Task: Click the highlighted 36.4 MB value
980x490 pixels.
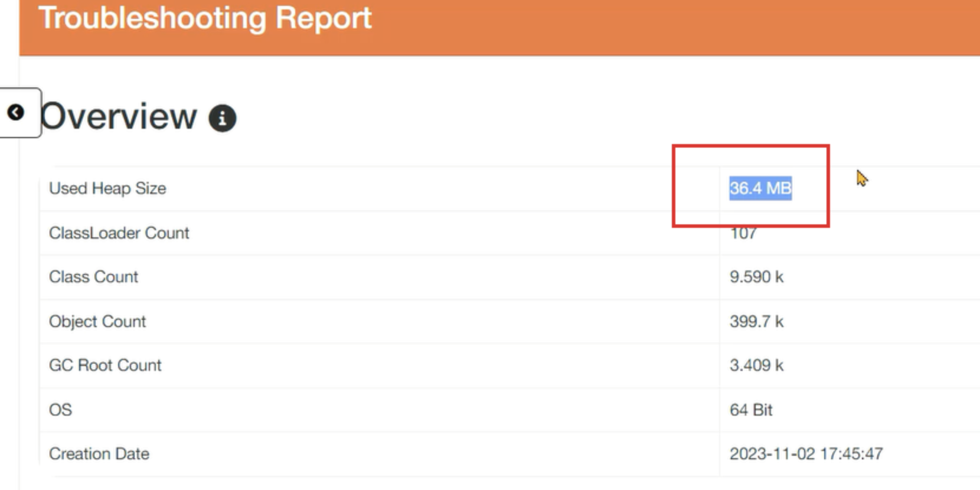Action: [760, 188]
